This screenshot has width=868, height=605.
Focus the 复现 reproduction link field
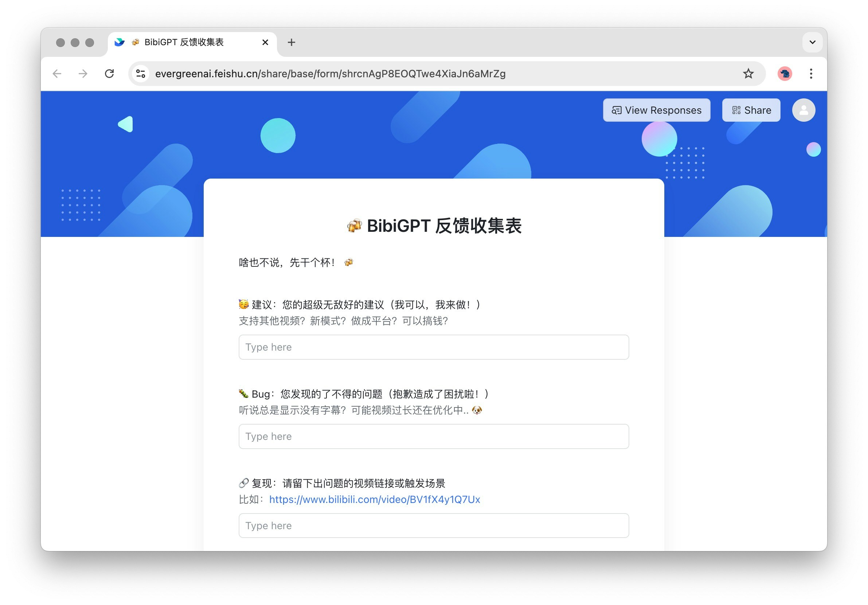click(x=434, y=526)
